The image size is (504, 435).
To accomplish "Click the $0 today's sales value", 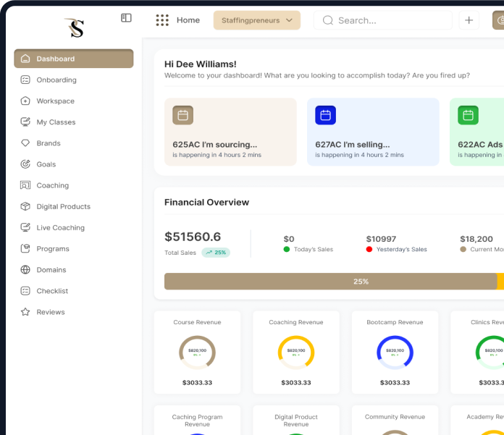I will click(289, 239).
